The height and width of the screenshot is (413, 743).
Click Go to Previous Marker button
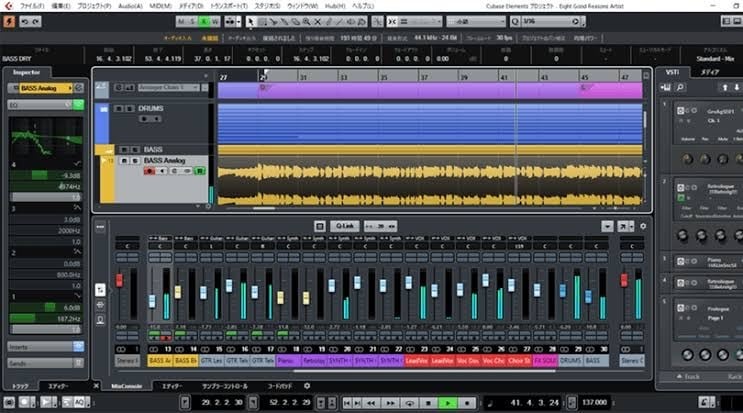(x=347, y=403)
